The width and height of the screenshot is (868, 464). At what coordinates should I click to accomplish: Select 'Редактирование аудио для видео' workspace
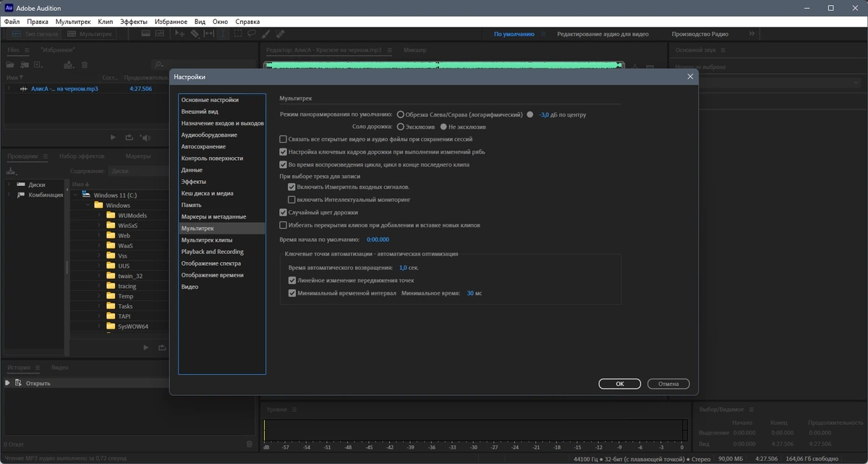pos(603,34)
